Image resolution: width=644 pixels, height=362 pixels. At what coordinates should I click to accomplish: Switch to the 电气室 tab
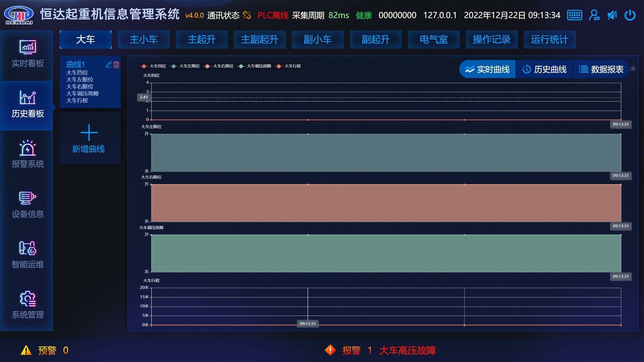pos(434,40)
